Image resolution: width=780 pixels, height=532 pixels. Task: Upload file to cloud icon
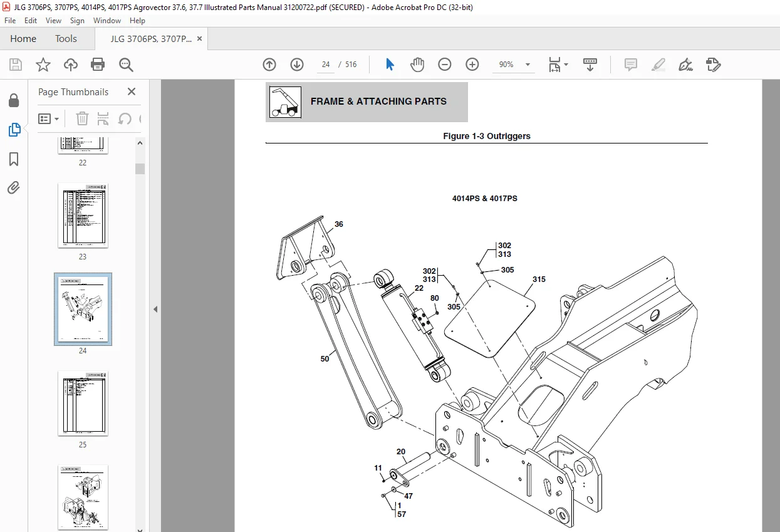click(x=71, y=65)
